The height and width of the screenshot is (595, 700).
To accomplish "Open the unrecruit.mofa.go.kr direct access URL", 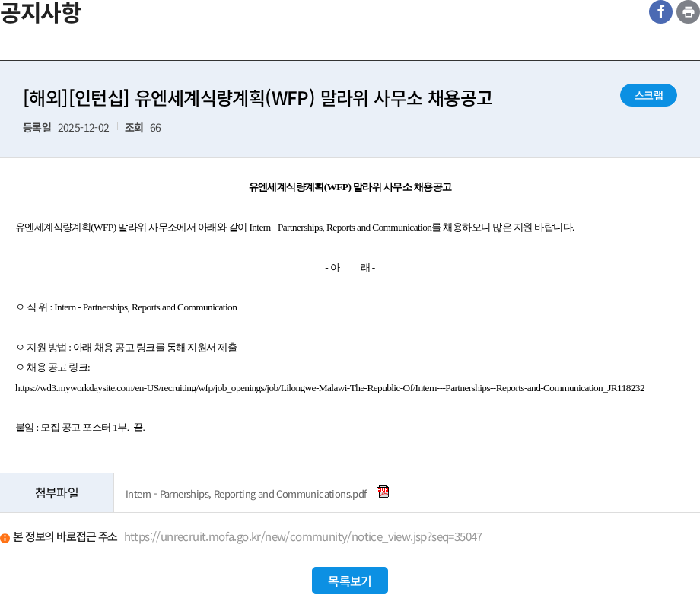I will (303, 536).
